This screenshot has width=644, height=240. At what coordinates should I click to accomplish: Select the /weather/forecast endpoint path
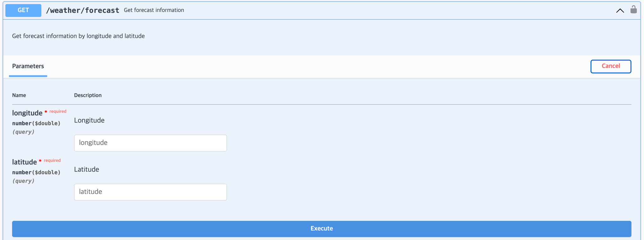pyautogui.click(x=82, y=10)
